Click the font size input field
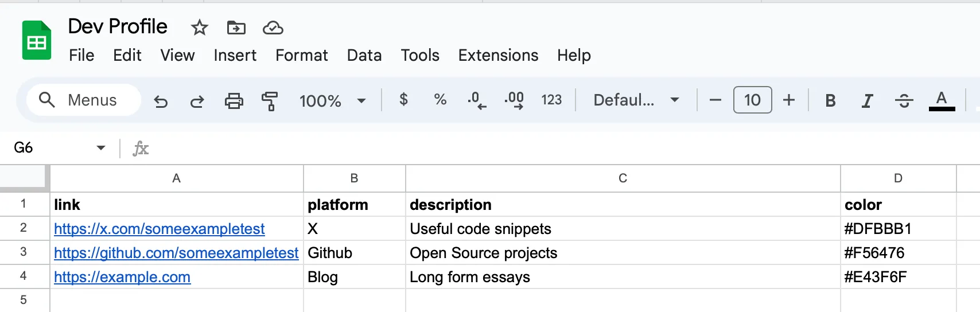This screenshot has width=980, height=312. (752, 100)
